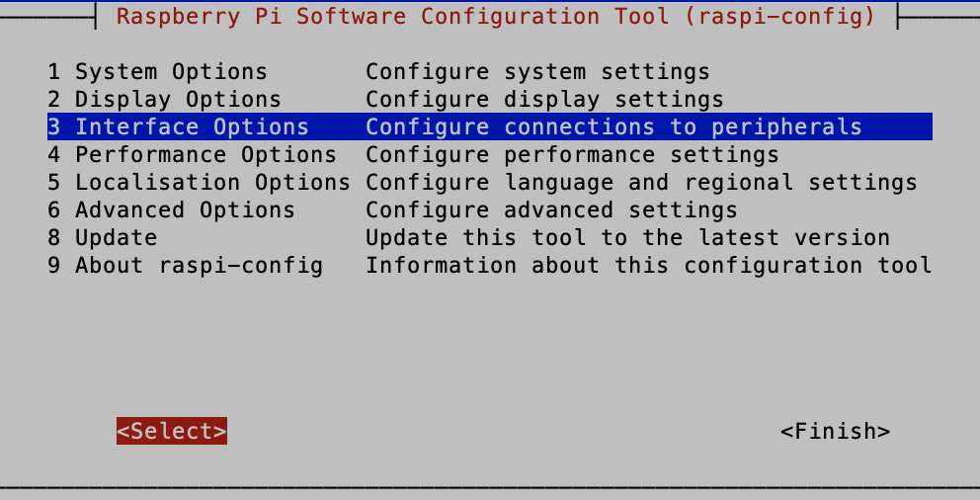Viewport: 980px width, 500px height.
Task: Click the 'Configure performance settings' description
Action: [x=572, y=155]
